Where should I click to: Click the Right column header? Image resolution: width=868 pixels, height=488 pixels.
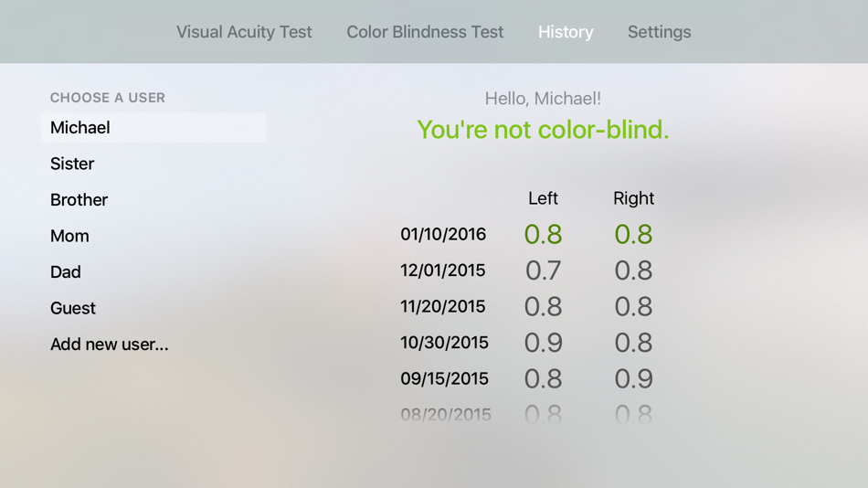(x=634, y=198)
